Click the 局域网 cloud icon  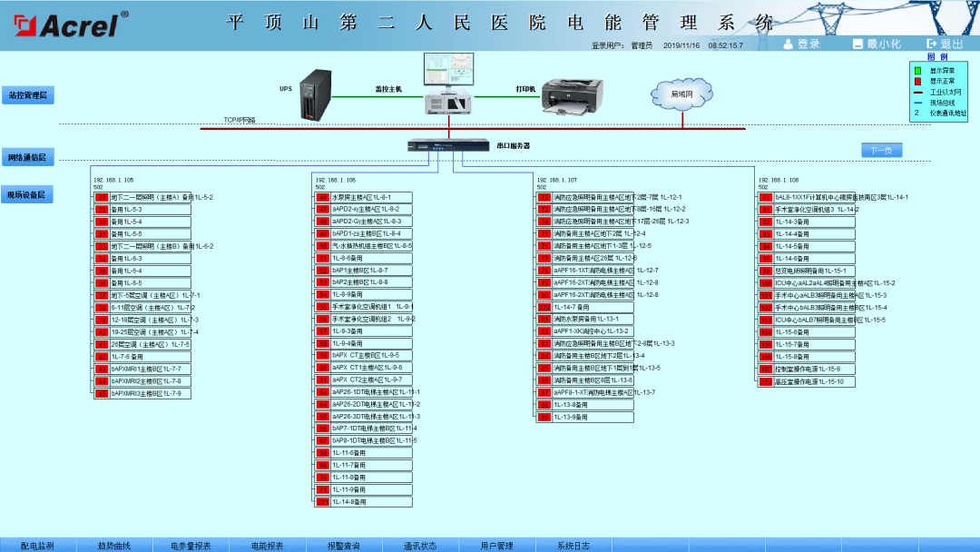coord(681,94)
